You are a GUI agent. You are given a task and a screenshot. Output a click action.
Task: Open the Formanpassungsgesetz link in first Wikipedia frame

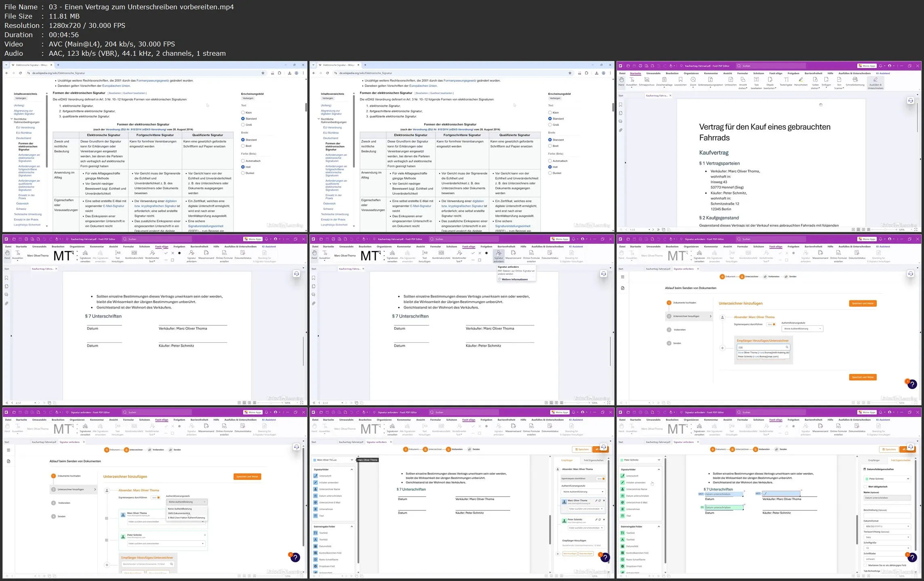click(153, 81)
